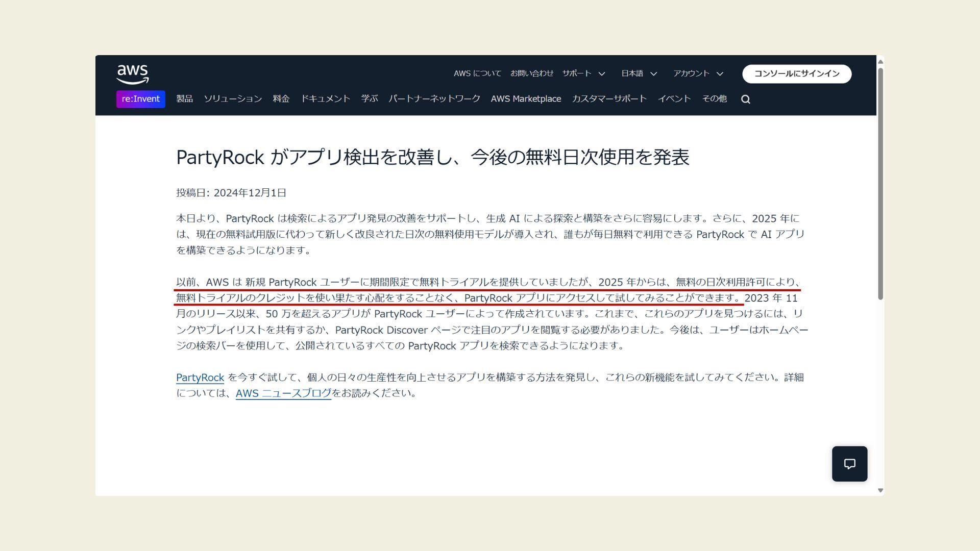
Task: Open the search magnifier icon in navigation
Action: pos(745,99)
